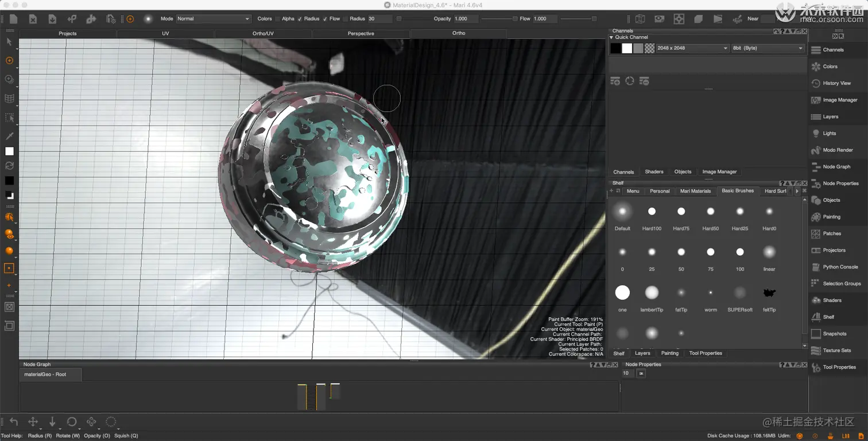Viewport: 868px width, 441px height.
Task: Open the Patches palette
Action: (x=838, y=233)
